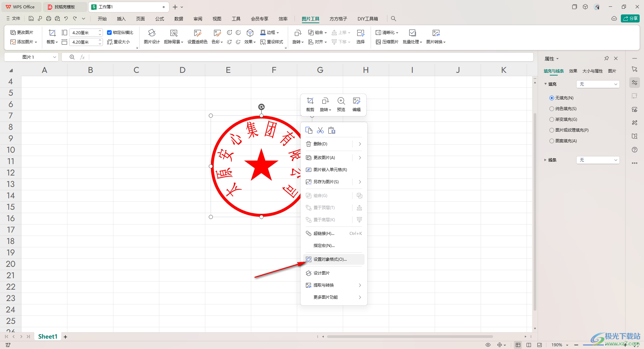Image resolution: width=644 pixels, height=349 pixels.
Task: Click the rotation handle above the stamp image
Action: 261,107
